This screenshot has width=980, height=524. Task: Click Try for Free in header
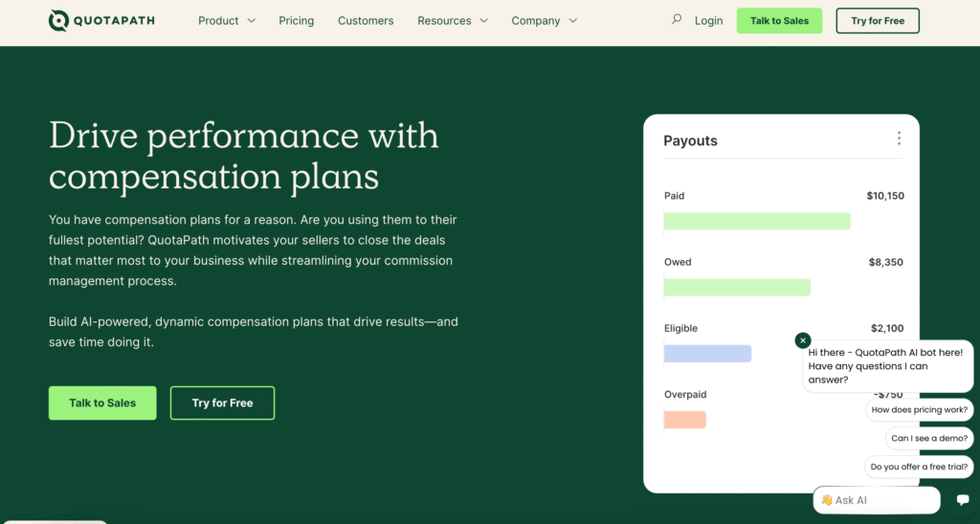pyautogui.click(x=878, y=21)
